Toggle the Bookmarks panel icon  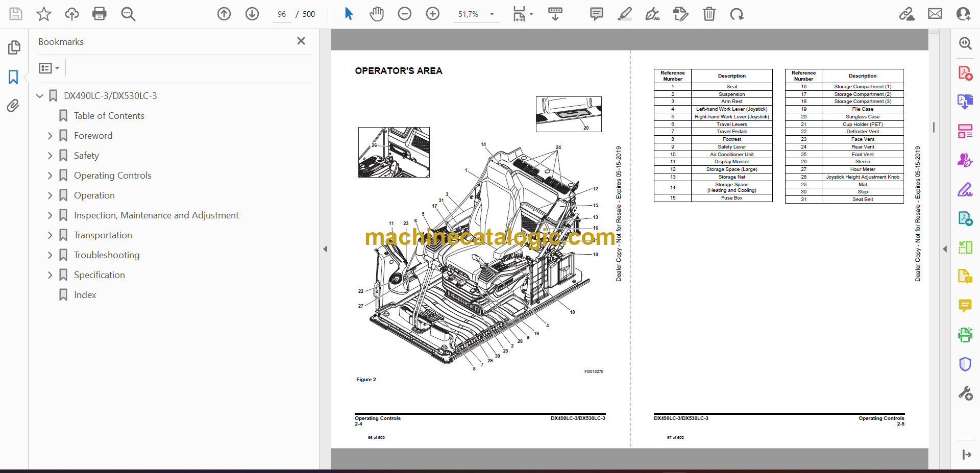click(x=14, y=77)
